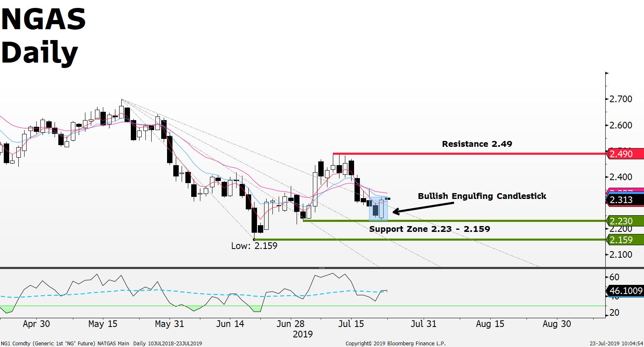The image size is (644, 347).
Task: Click the green low line at 2.159
Action: pos(429,239)
